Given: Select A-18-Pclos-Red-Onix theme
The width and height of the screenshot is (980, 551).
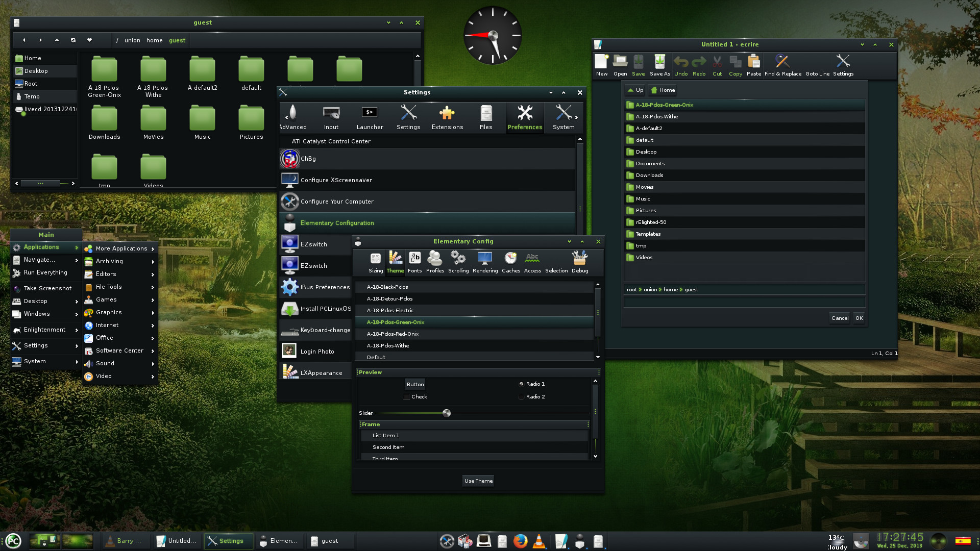Looking at the screenshot, I should coord(475,334).
